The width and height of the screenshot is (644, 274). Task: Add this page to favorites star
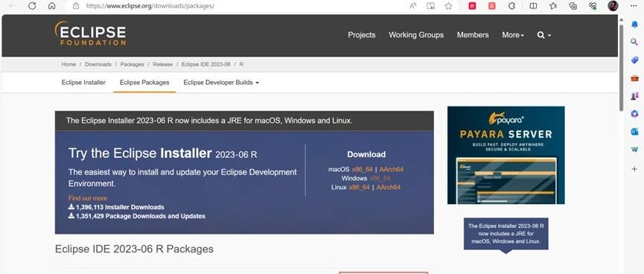pyautogui.click(x=448, y=6)
